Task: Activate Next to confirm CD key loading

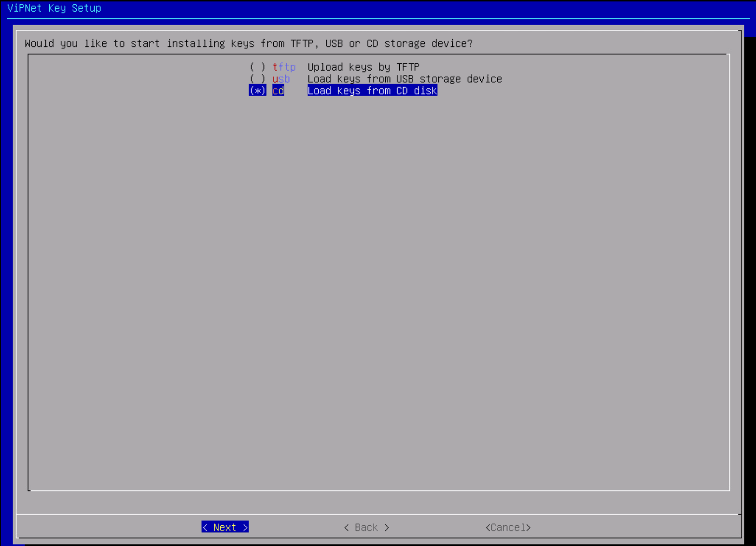Action: click(x=224, y=527)
